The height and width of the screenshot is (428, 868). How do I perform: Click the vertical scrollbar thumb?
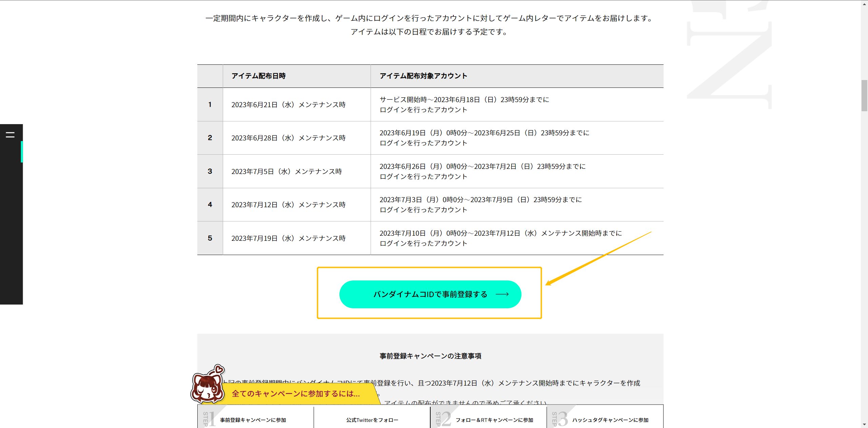coord(864,96)
